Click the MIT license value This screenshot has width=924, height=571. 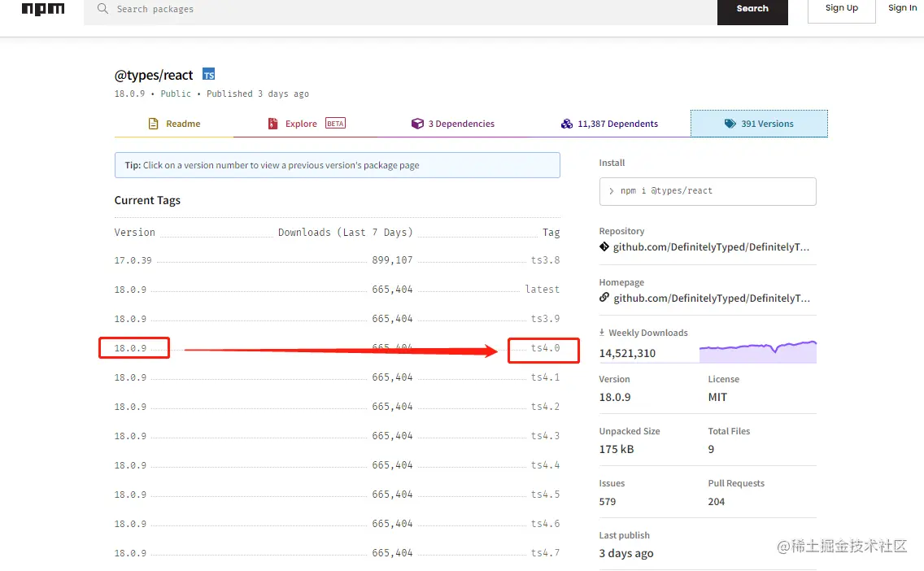click(x=717, y=397)
